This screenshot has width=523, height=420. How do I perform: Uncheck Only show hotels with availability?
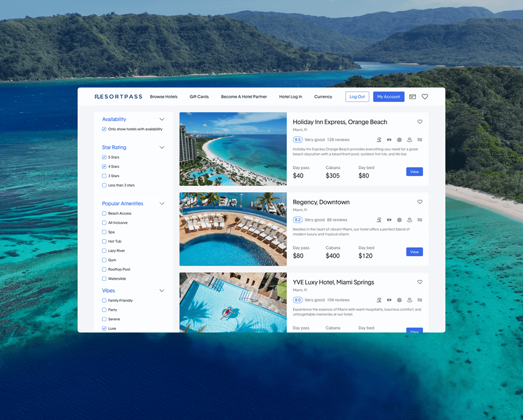[104, 129]
